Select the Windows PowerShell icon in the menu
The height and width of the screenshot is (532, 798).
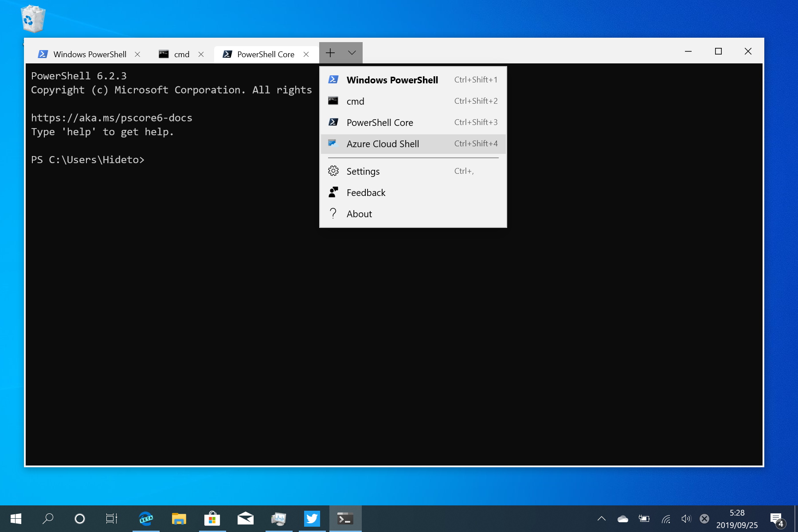333,79
